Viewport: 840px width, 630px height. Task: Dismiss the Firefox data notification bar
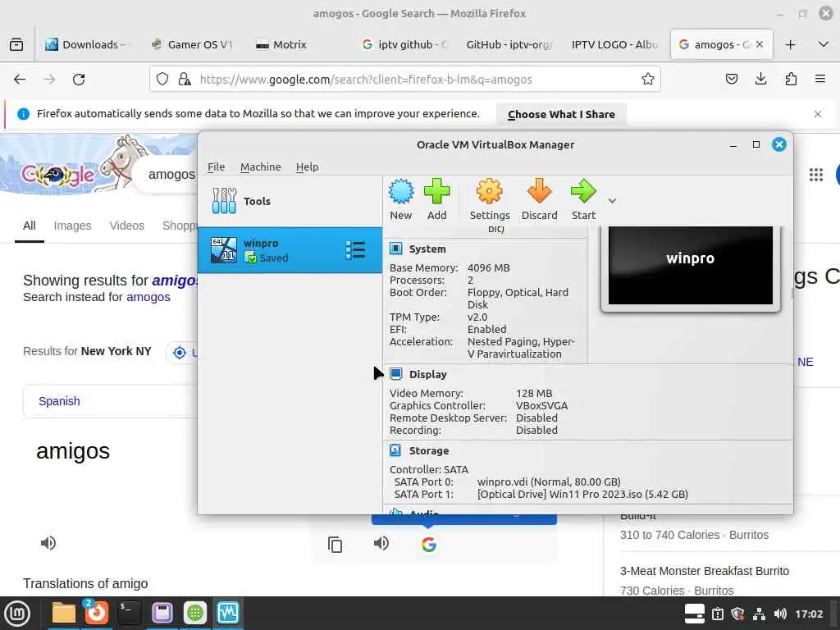818,114
